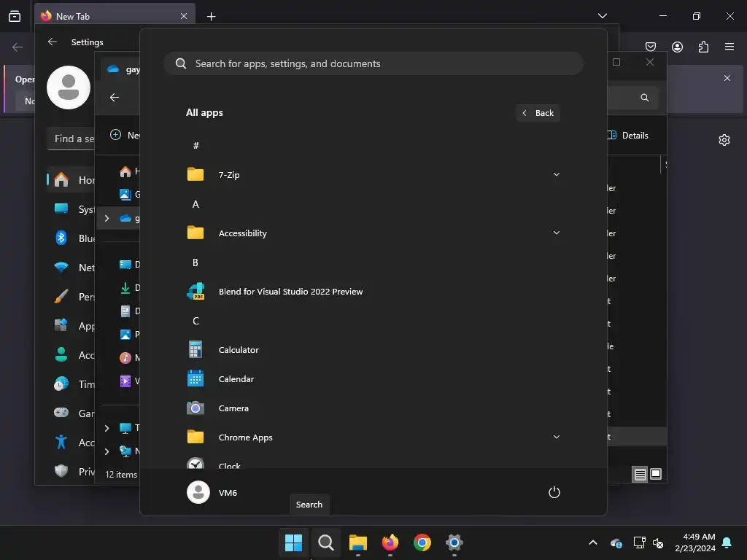Screen dimensions: 747x560
Task: Open Firefox extensions button
Action: [703, 47]
